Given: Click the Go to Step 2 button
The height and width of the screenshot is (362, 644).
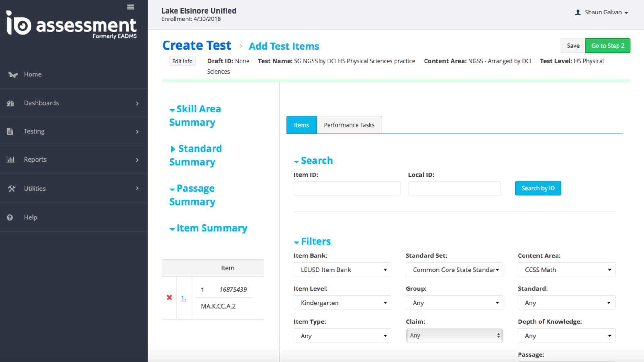Looking at the screenshot, I should click(608, 46).
